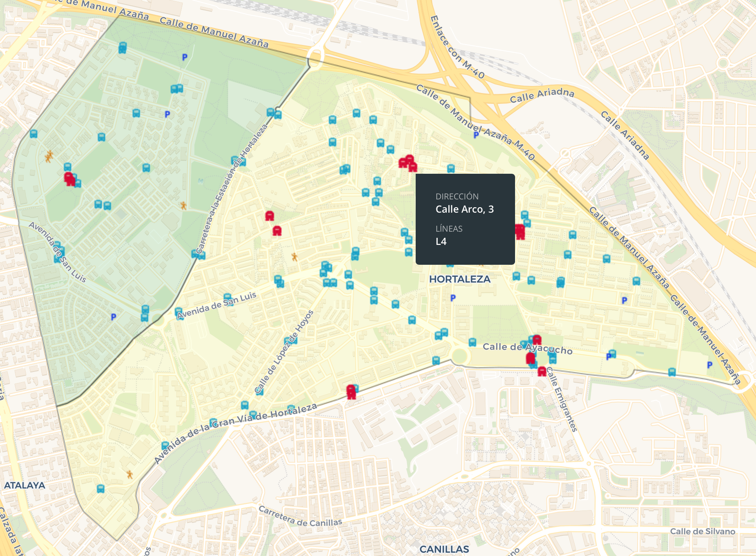
Task: Click the HORTALEZA district label
Action: [460, 279]
